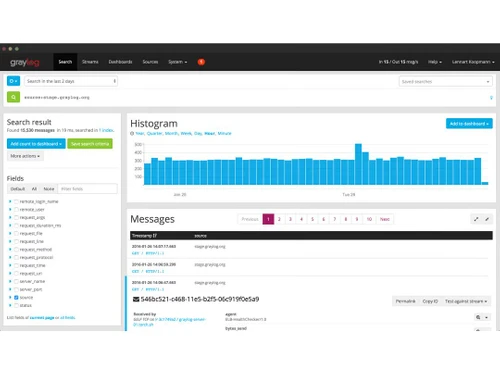Toggle the status field checkbox
The height and width of the screenshot is (375, 500).
16,305
